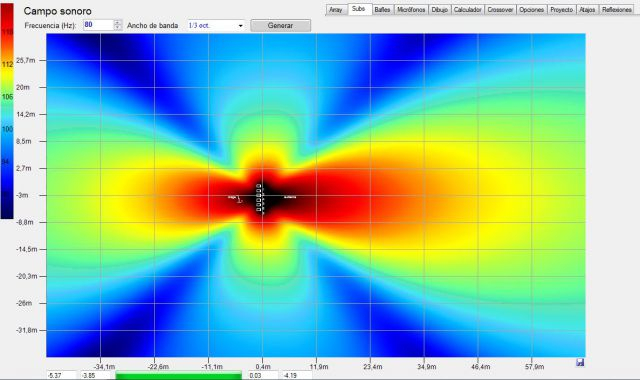Open the Atajos tab

click(587, 10)
